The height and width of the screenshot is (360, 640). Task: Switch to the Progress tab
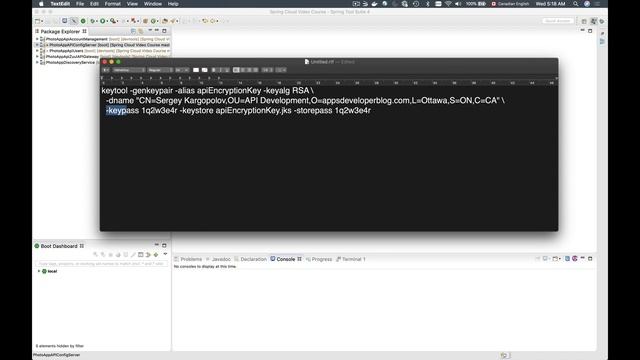pyautogui.click(x=319, y=259)
